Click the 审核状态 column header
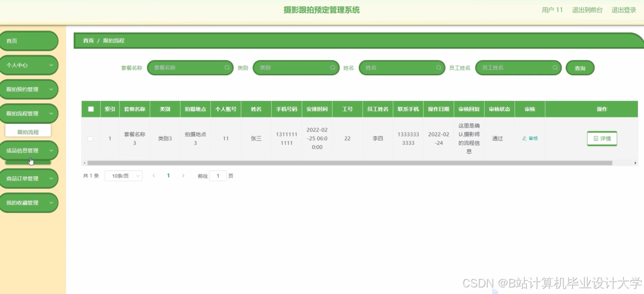The width and height of the screenshot is (644, 294). [x=499, y=109]
